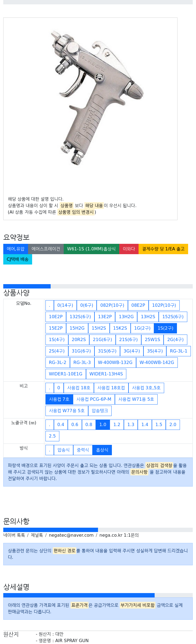The height and width of the screenshot is (644, 196).
Task: Select 압송탱크 remark option
Action: pos(100,411)
